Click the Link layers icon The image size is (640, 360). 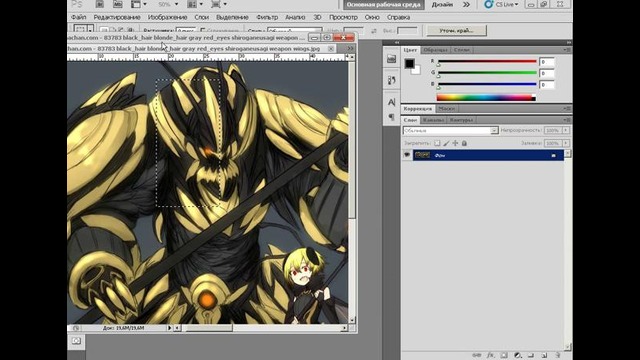click(476, 355)
